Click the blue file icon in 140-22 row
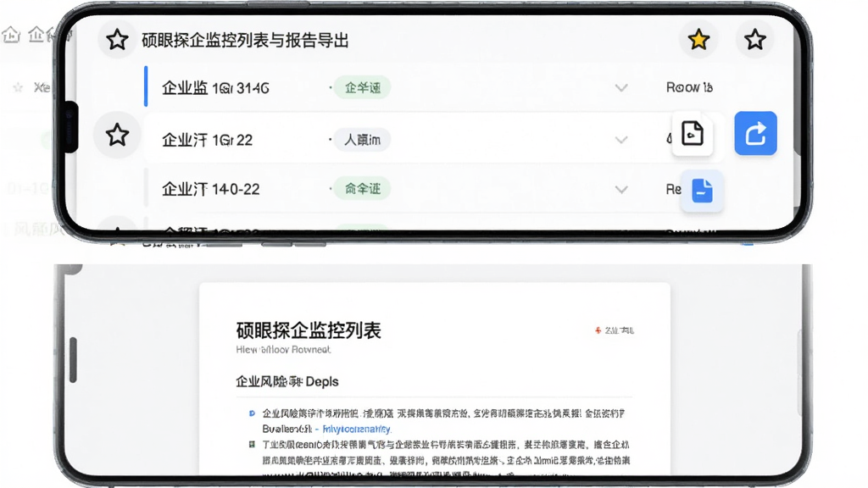The image size is (868, 488). (702, 191)
